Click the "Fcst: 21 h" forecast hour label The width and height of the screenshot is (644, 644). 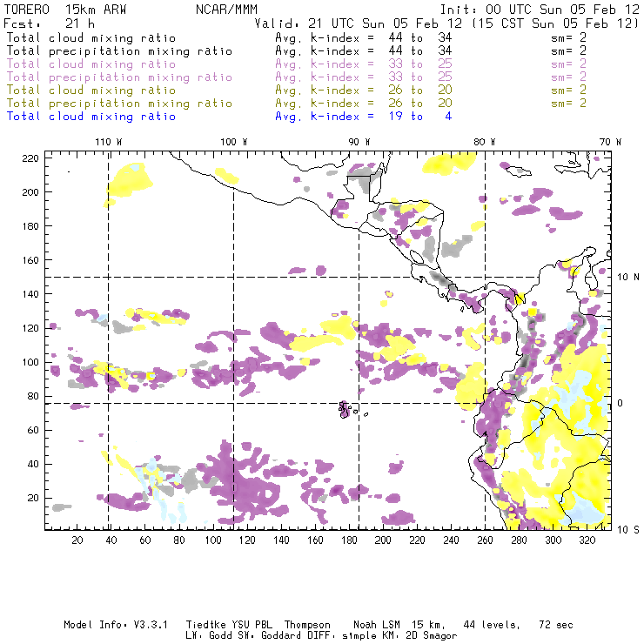coord(50,23)
